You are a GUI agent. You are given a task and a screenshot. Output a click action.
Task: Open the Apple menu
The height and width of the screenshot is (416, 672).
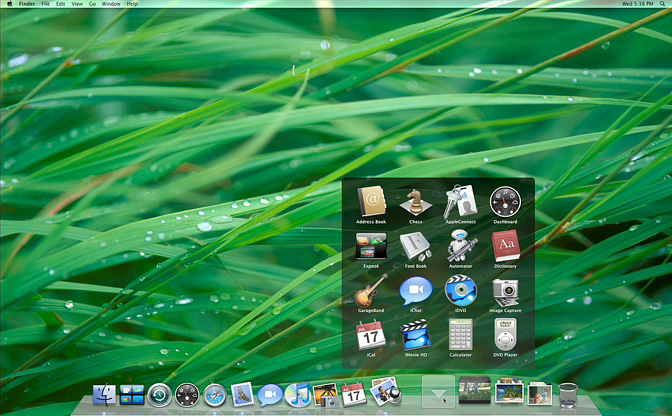8,4
